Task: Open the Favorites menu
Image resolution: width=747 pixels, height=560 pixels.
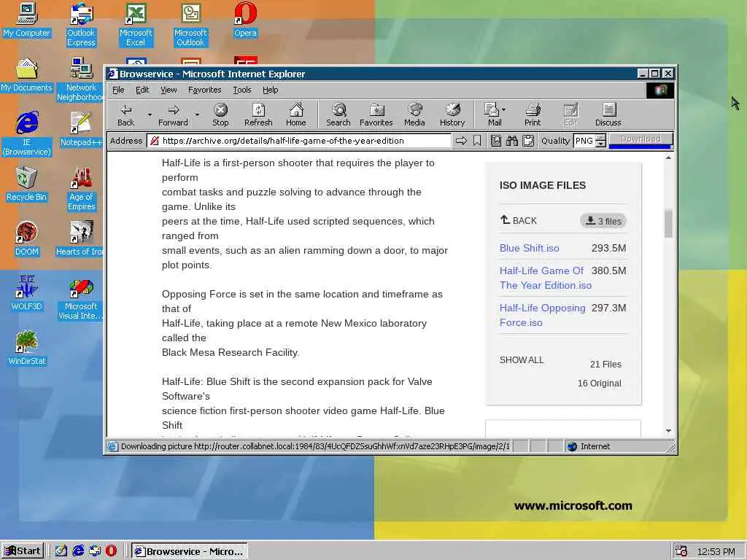Action: click(204, 90)
